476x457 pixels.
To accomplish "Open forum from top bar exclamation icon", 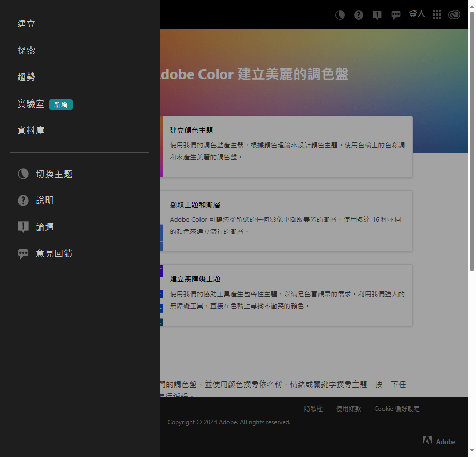I will 377,15.
